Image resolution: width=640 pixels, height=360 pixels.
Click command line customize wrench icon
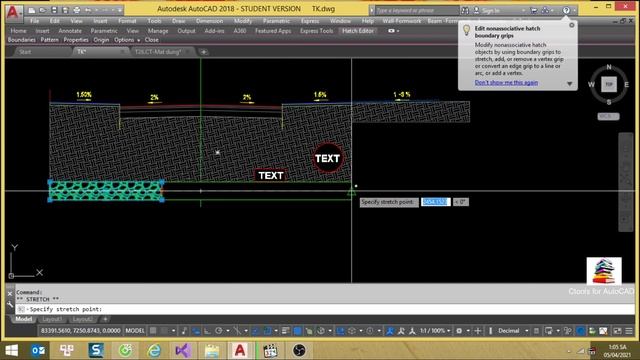(x=10, y=304)
